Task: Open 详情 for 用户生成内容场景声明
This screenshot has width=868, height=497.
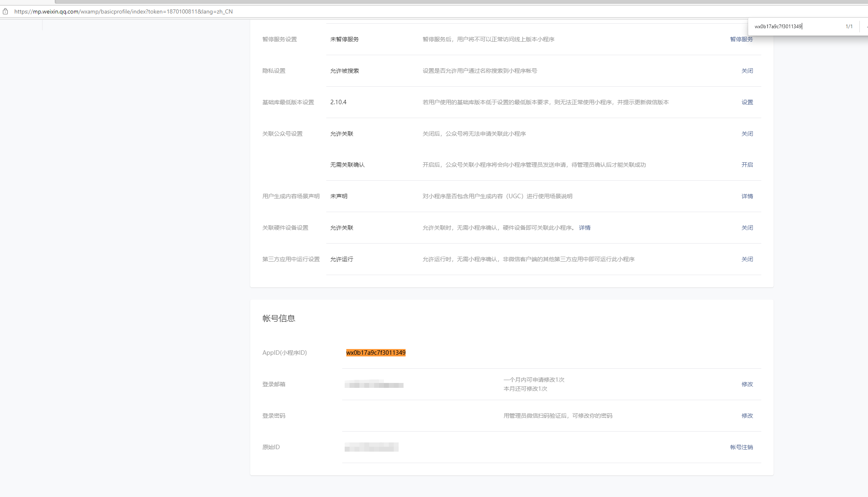Action: (x=747, y=196)
